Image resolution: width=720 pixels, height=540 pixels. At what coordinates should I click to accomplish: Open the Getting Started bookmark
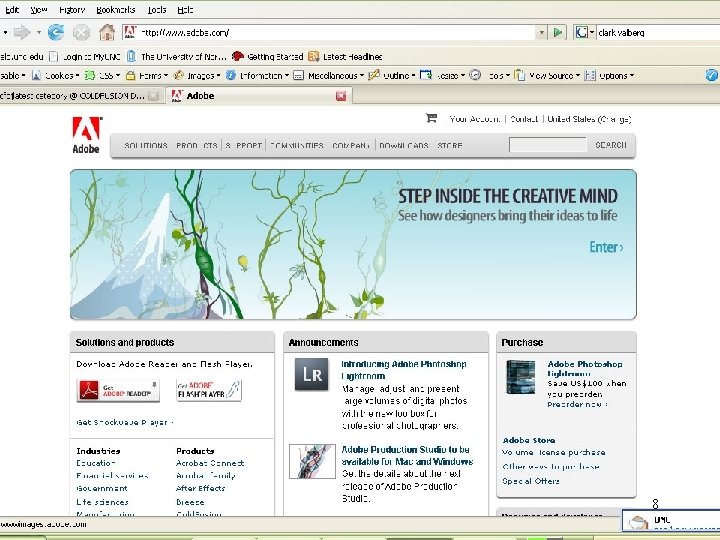268,56
